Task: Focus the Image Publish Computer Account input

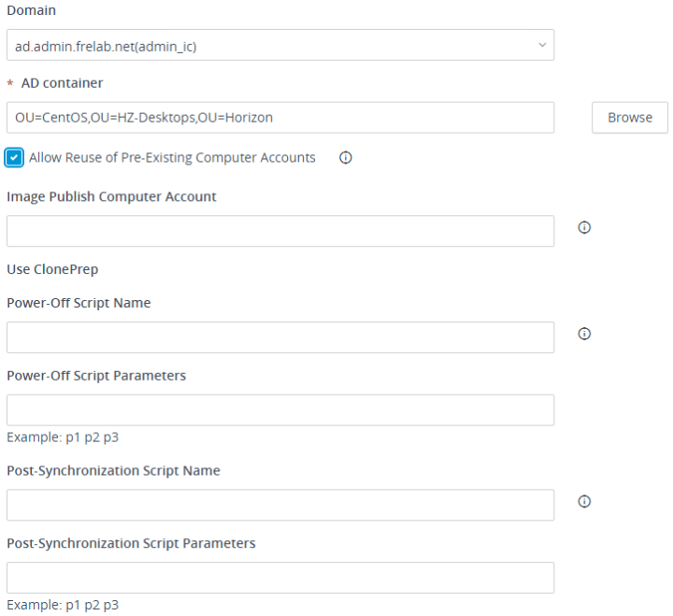Action: (x=279, y=231)
